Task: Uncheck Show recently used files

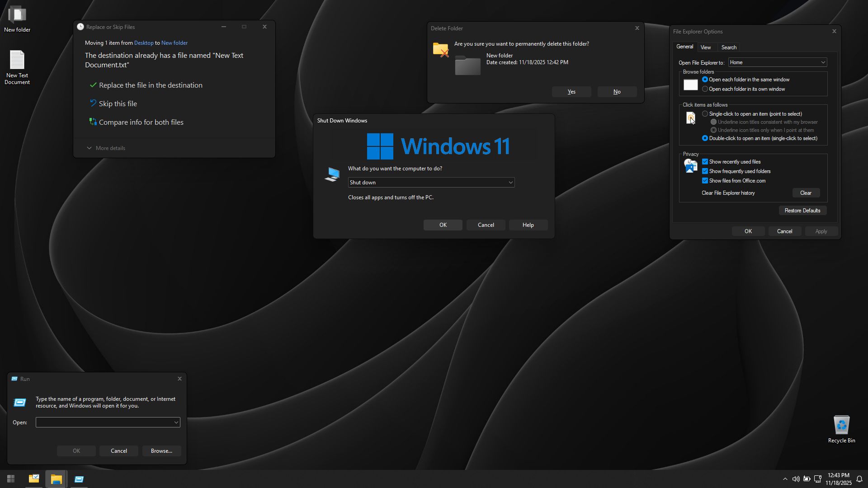Action: click(705, 162)
